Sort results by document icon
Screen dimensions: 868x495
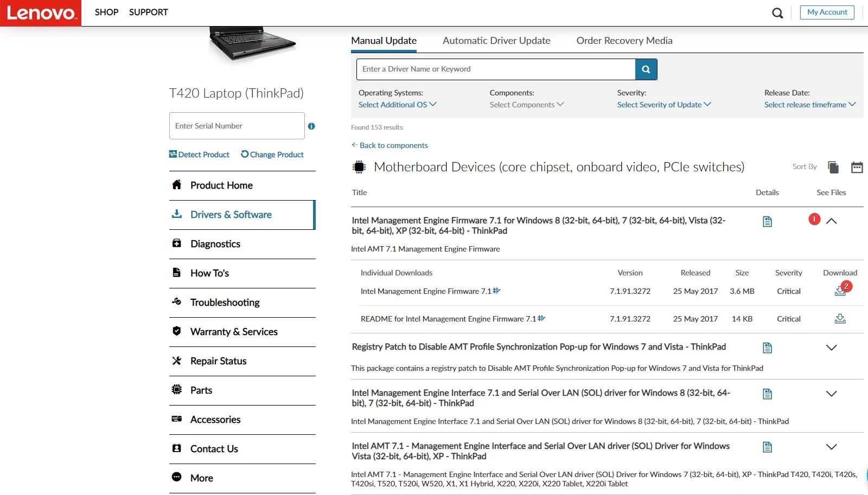pyautogui.click(x=833, y=167)
